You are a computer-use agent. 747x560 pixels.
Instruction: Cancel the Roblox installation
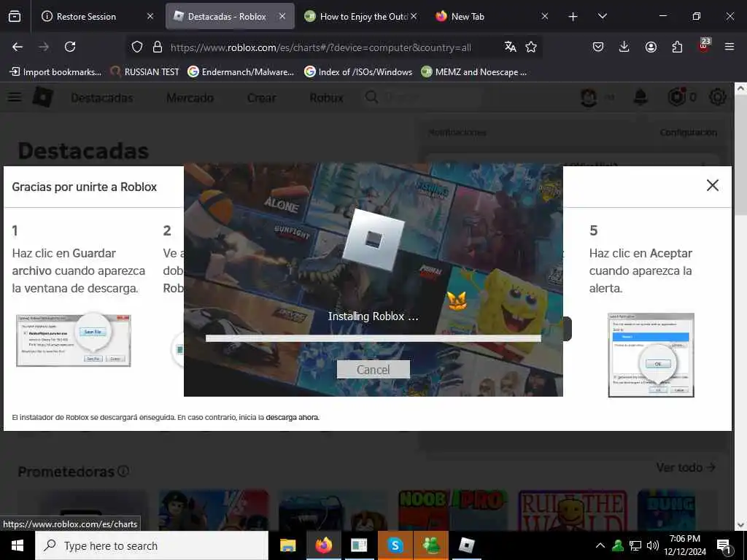(x=373, y=370)
